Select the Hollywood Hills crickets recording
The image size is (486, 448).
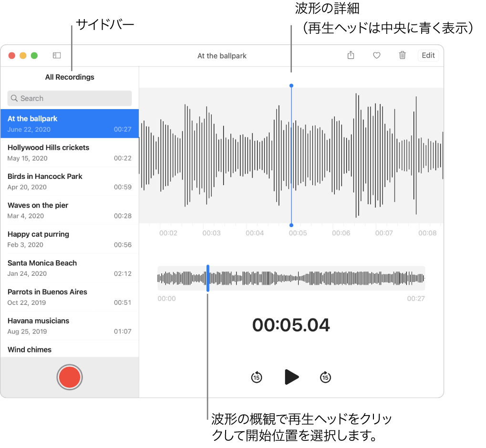click(70, 153)
